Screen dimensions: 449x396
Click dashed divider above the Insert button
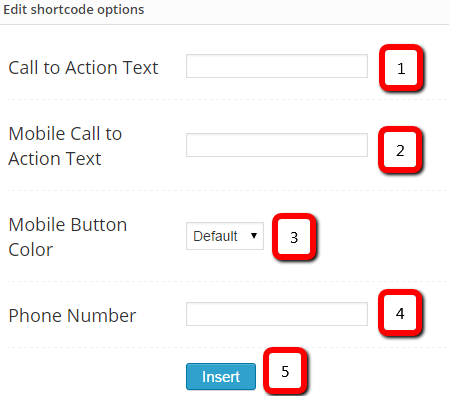[227, 347]
